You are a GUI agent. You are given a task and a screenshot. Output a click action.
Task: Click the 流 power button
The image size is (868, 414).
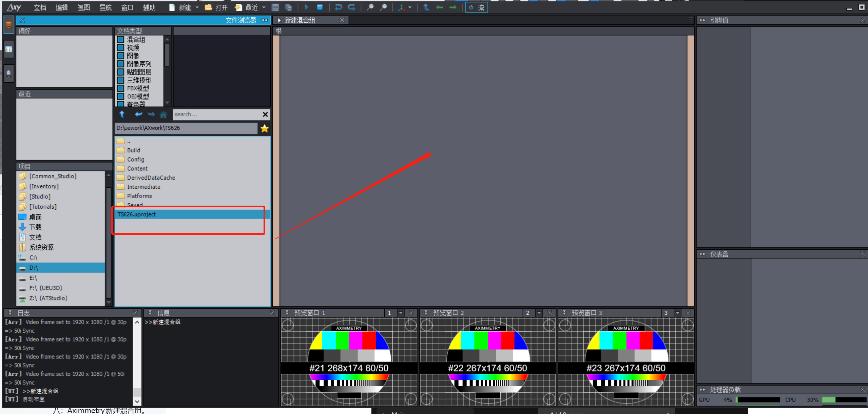[x=476, y=7]
